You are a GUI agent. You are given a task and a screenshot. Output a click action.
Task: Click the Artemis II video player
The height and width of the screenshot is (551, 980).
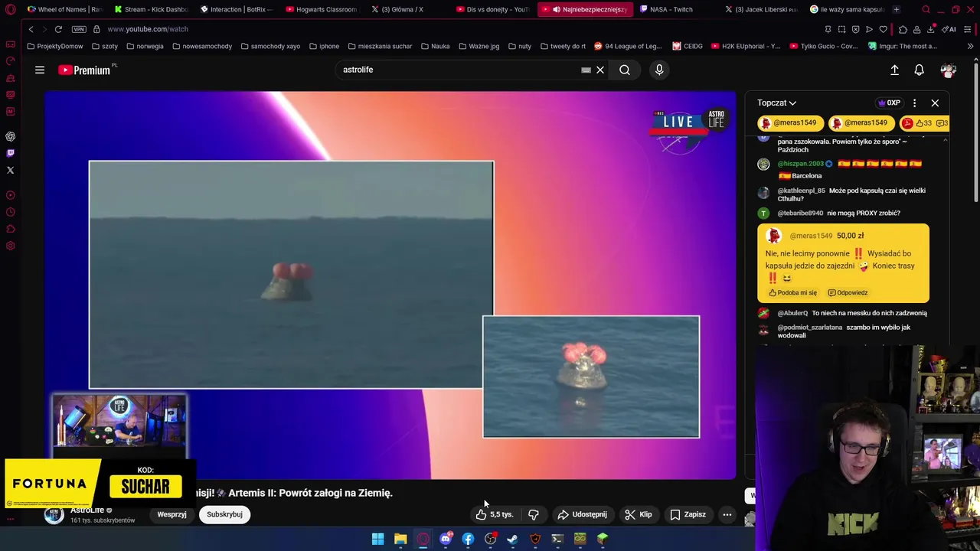pyautogui.click(x=390, y=285)
